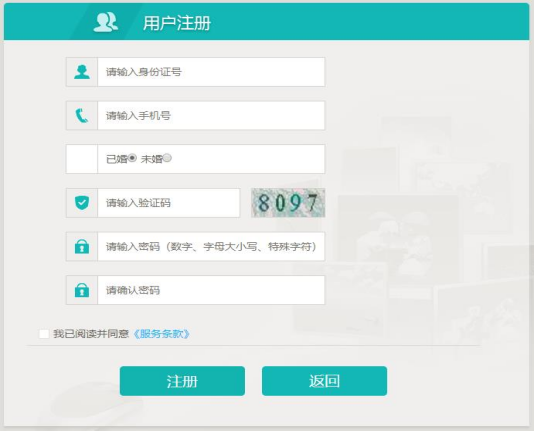Focus the 请输入手机号 input field
534x431 pixels.
211,115
